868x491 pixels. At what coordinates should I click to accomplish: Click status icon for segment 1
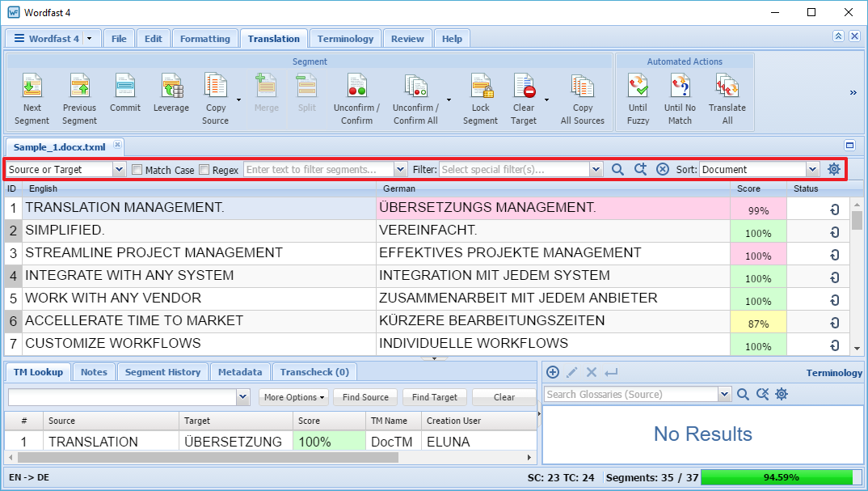coord(834,210)
